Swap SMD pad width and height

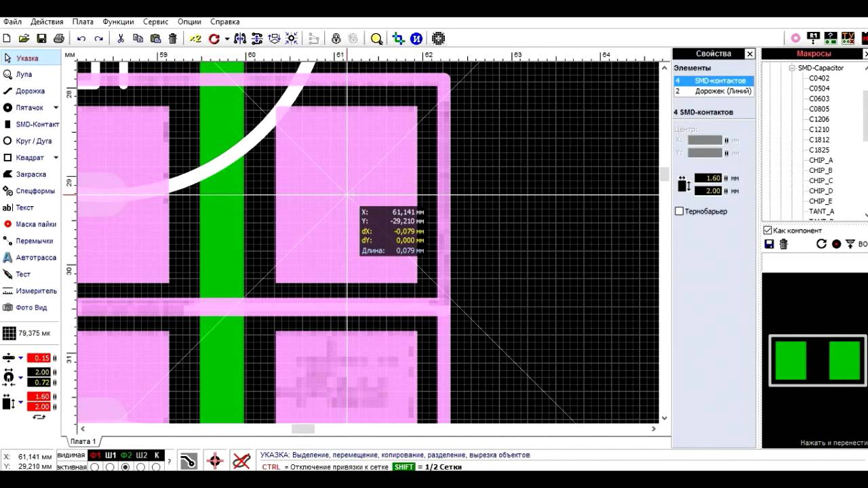(39, 417)
